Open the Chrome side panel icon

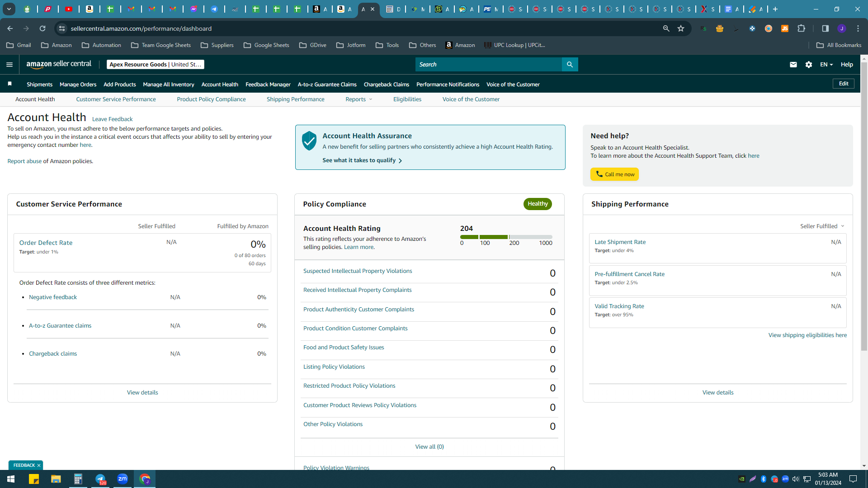(x=825, y=28)
